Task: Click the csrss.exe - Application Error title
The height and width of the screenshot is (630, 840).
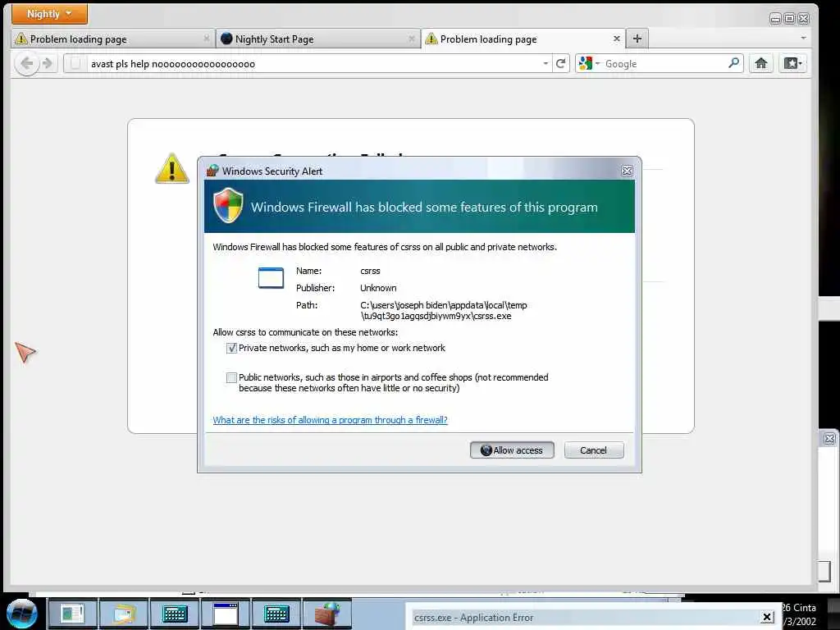Action: (473, 618)
